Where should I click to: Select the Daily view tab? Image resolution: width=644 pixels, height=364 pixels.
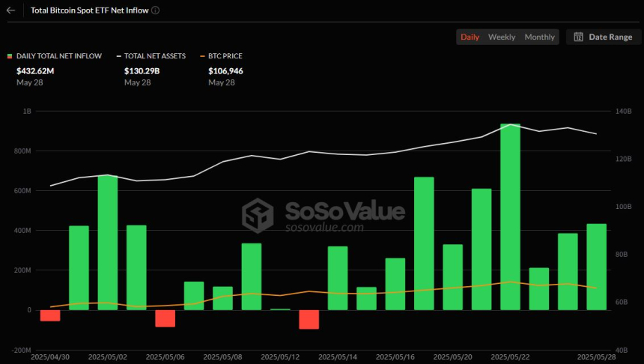pyautogui.click(x=470, y=37)
